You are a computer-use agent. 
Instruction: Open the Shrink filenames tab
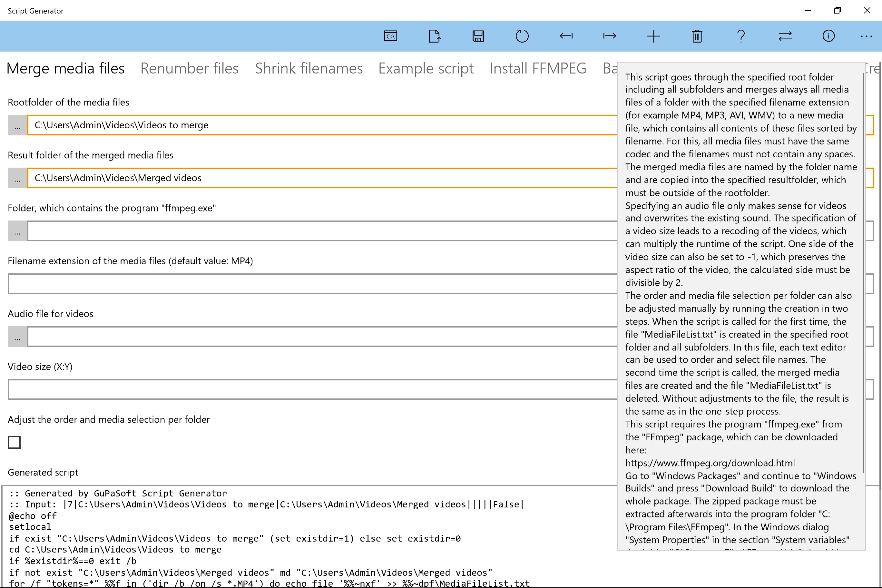309,68
